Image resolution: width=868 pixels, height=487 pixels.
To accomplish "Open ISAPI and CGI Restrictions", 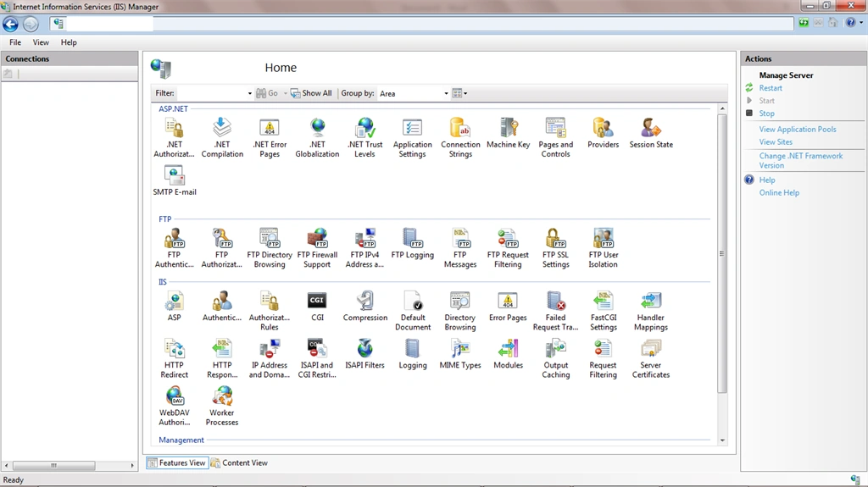I will click(317, 358).
